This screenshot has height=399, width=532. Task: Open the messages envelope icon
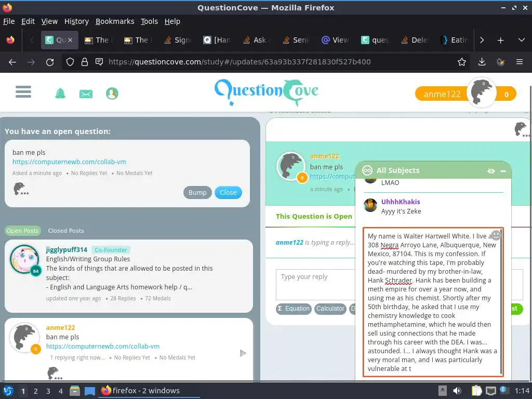(x=86, y=94)
